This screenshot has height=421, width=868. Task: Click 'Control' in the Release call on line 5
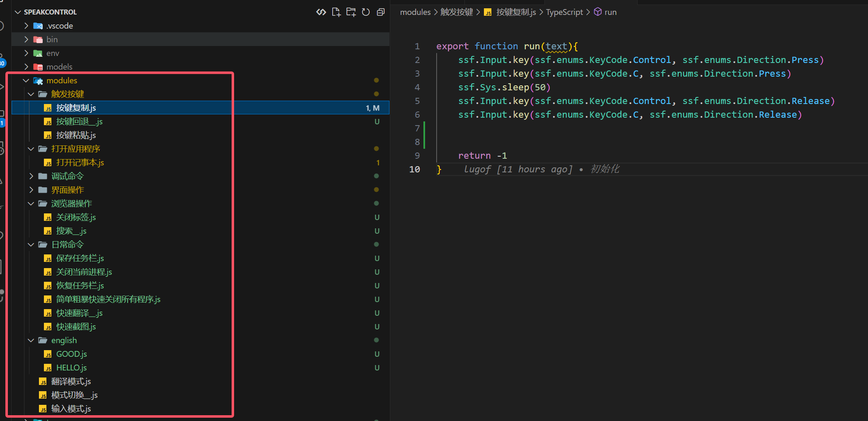pyautogui.click(x=652, y=101)
